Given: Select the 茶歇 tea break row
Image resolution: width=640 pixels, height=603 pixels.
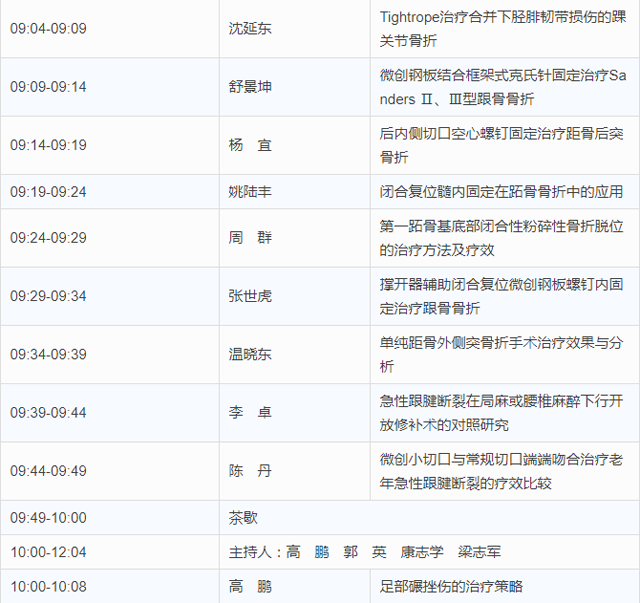Looking at the screenshot, I should (x=244, y=518).
